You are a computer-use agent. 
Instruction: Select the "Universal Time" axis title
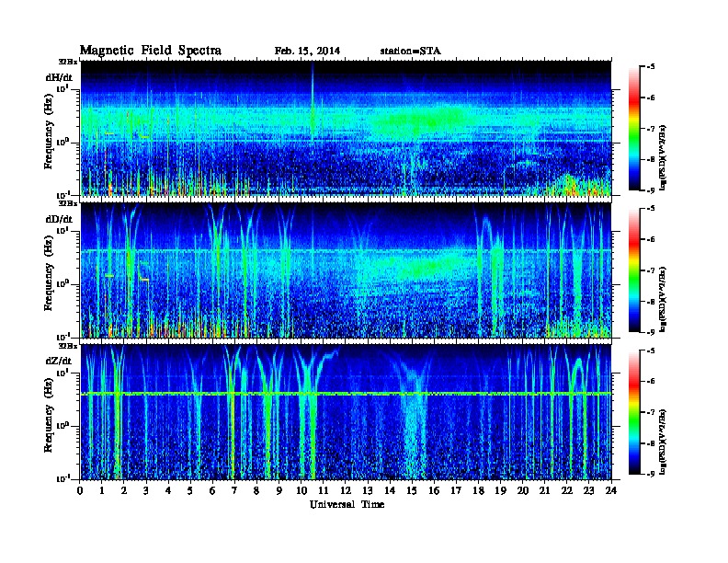pos(347,504)
